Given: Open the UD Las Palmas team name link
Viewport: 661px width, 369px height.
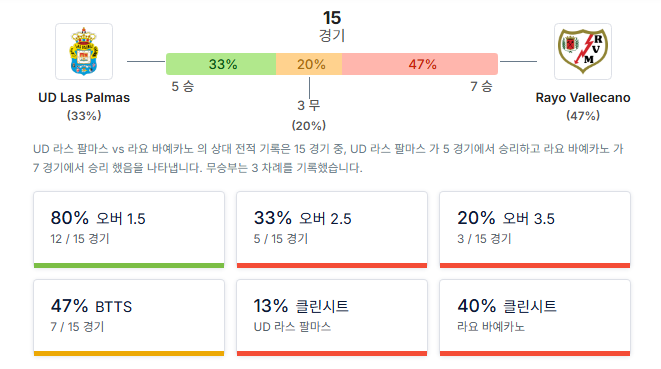Looking at the screenshot, I should (x=84, y=97).
